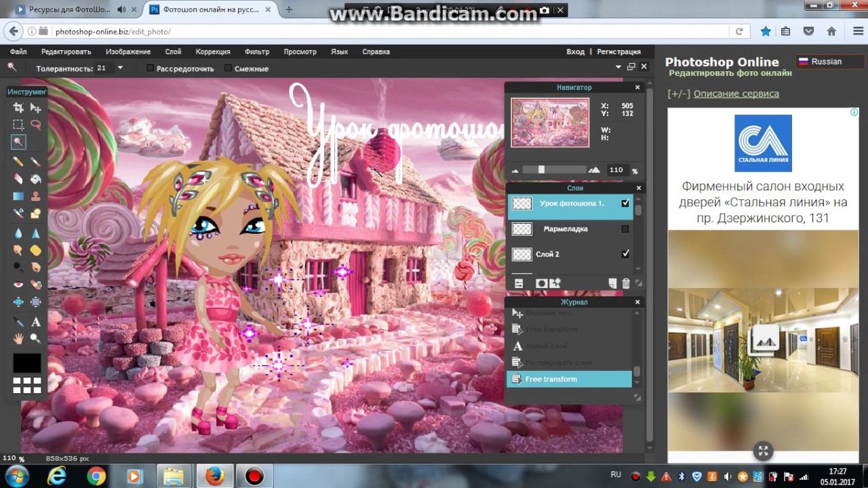Screen dimensions: 868x488
Task: Hide the Слой 2 layer
Action: [x=625, y=254]
